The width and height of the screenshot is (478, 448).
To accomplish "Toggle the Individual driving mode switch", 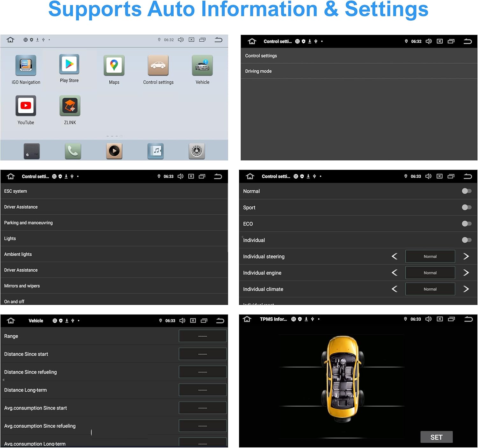I will click(x=467, y=240).
